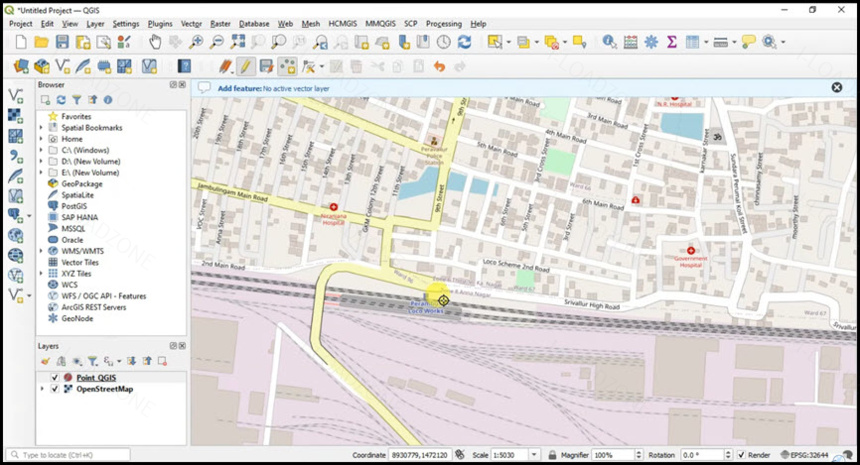
Task: Open Style Manager icon in the top toolbar
Action: click(x=125, y=42)
